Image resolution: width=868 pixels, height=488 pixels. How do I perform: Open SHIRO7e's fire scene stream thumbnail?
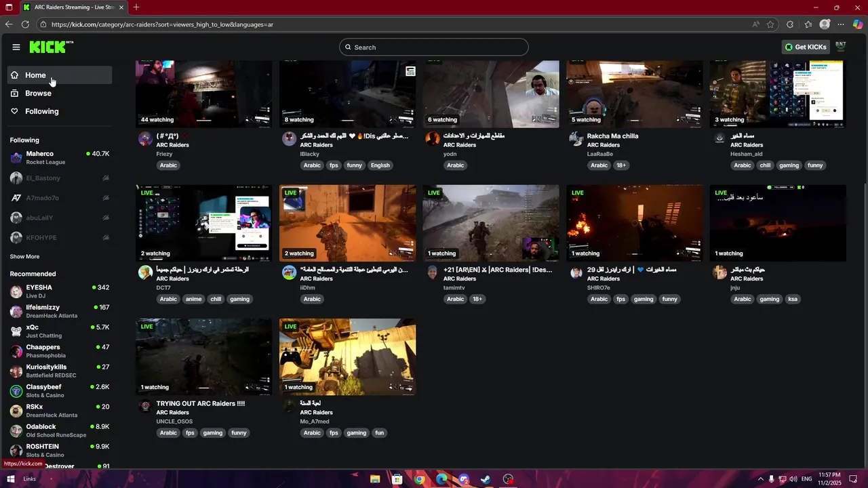(x=635, y=223)
